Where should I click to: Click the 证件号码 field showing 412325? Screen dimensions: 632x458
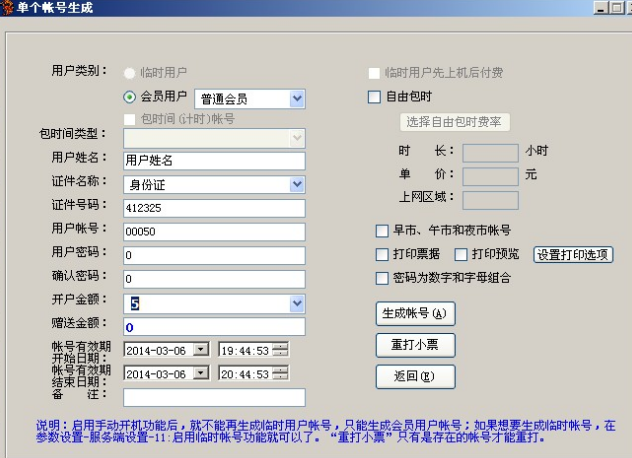pos(214,208)
